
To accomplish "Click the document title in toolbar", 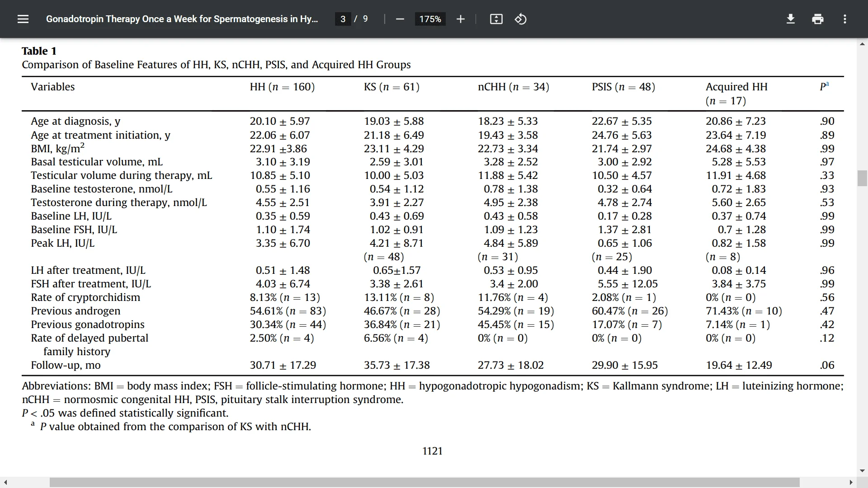I will click(182, 19).
